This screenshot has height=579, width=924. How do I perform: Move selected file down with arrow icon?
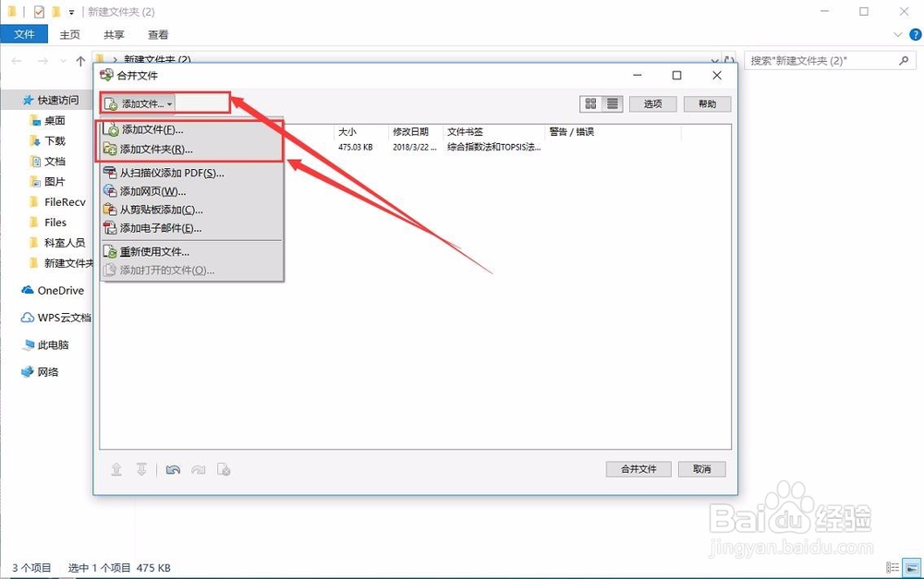click(141, 469)
